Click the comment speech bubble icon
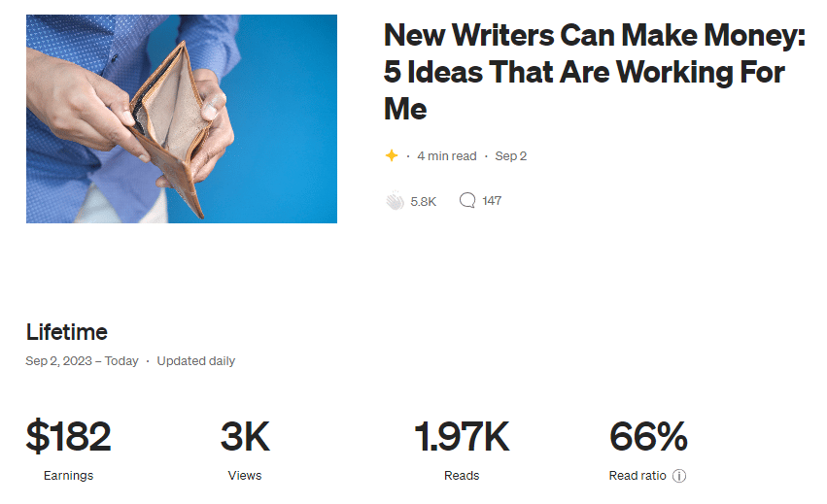Screen dimensions: 827x504 tap(467, 200)
